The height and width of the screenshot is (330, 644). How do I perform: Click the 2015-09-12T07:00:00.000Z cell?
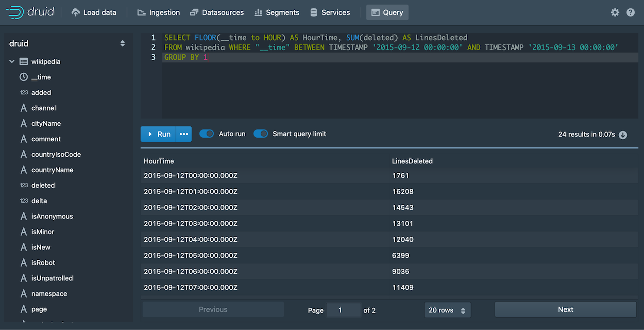191,287
